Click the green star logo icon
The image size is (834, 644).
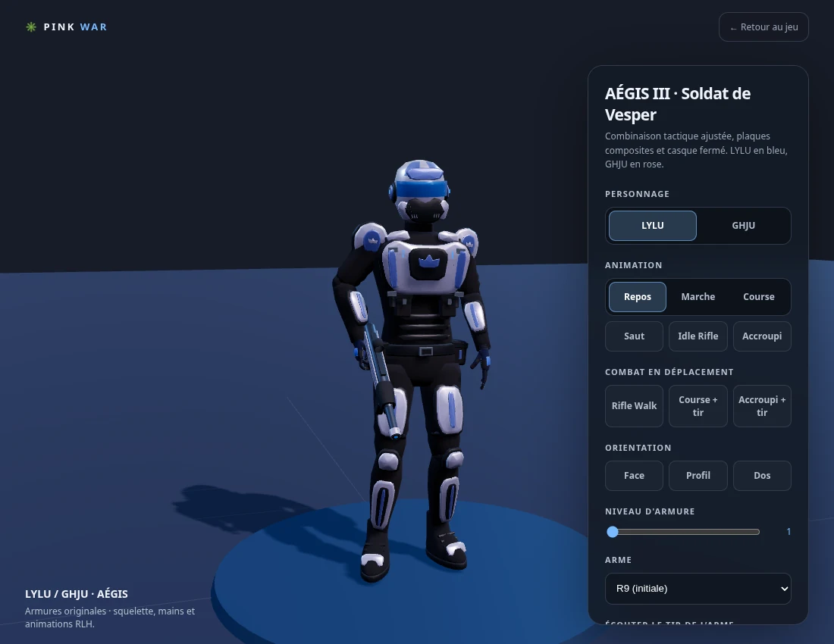pos(31,27)
